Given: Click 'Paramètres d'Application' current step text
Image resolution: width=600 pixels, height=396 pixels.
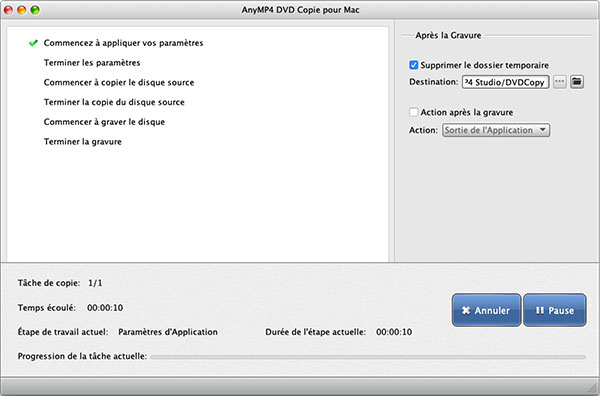Looking at the screenshot, I should coord(168,332).
